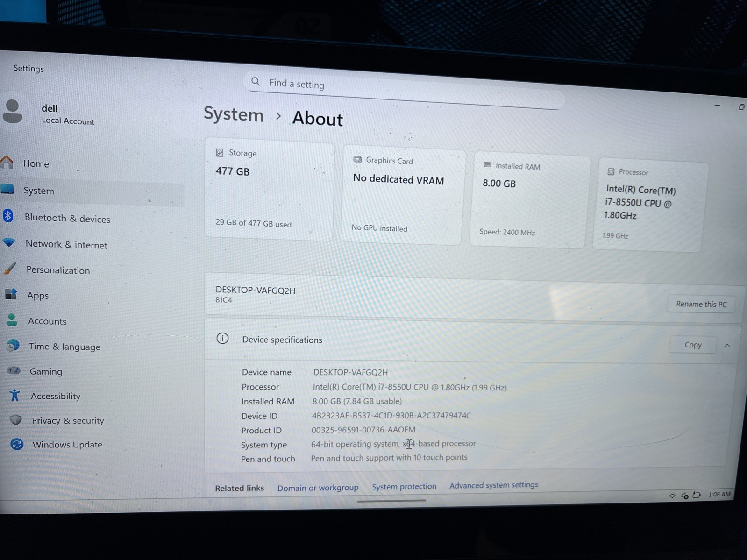Click the Network wifi icon in sidebar
This screenshot has width=747, height=560.
(9, 242)
